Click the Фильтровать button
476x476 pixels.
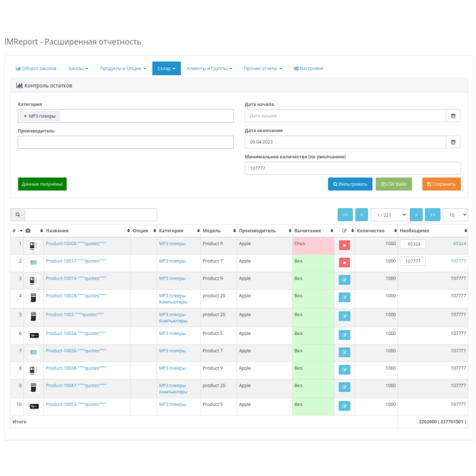[350, 184]
